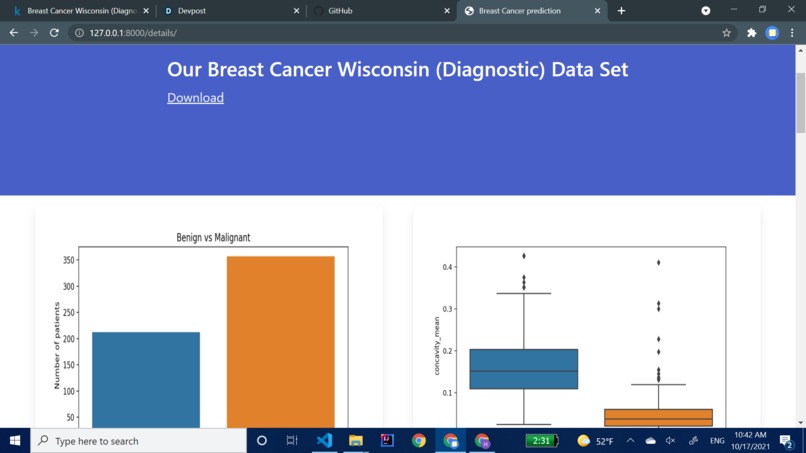Open a new tab with plus button
Viewport: 806px width, 453px height.
621,11
